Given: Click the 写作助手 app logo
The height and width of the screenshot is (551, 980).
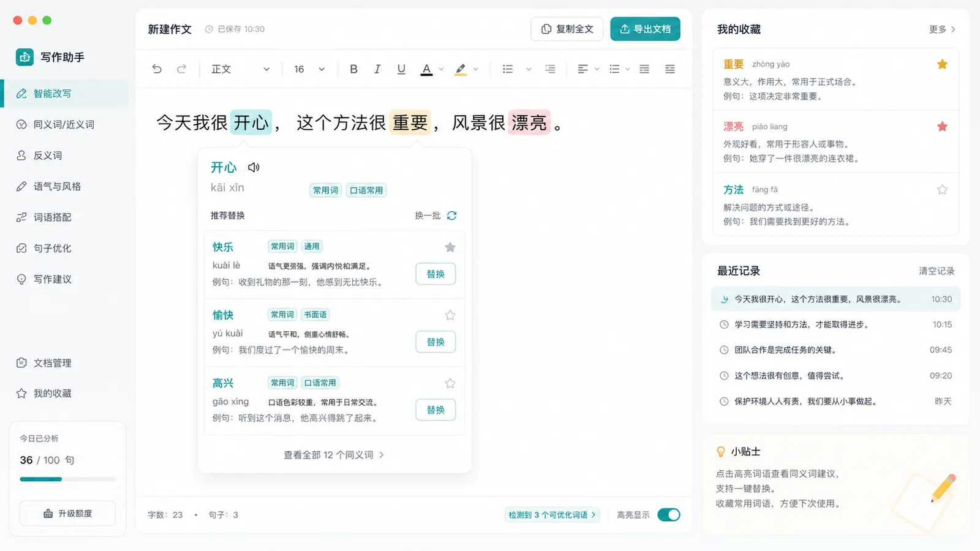Looking at the screenshot, I should click(x=25, y=57).
